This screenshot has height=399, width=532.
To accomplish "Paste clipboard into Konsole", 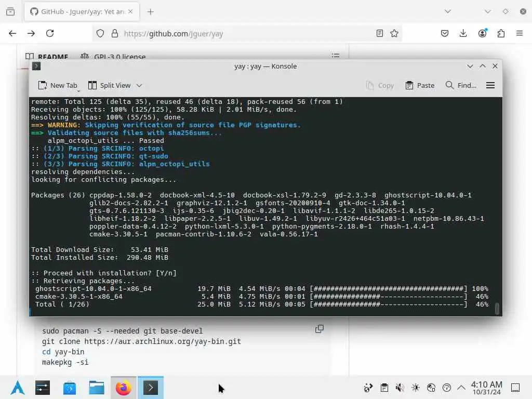I will click(x=420, y=86).
